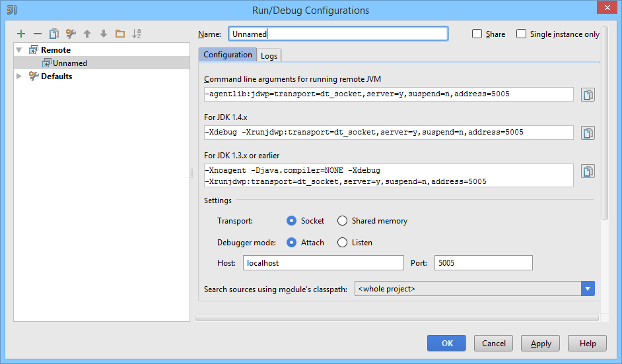Open the module classpath dropdown arrow
622x364 pixels.
point(588,289)
